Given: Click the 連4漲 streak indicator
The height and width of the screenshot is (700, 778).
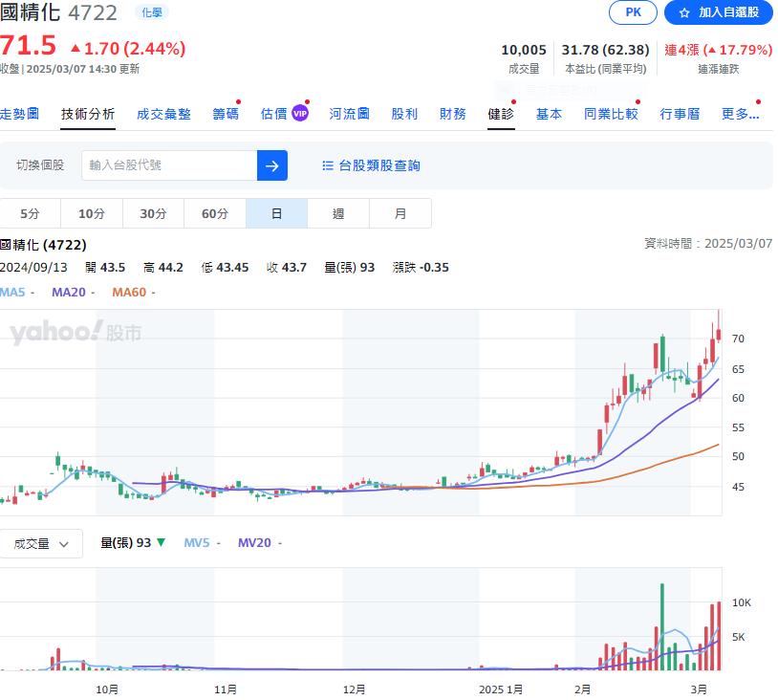Looking at the screenshot, I should [x=718, y=50].
